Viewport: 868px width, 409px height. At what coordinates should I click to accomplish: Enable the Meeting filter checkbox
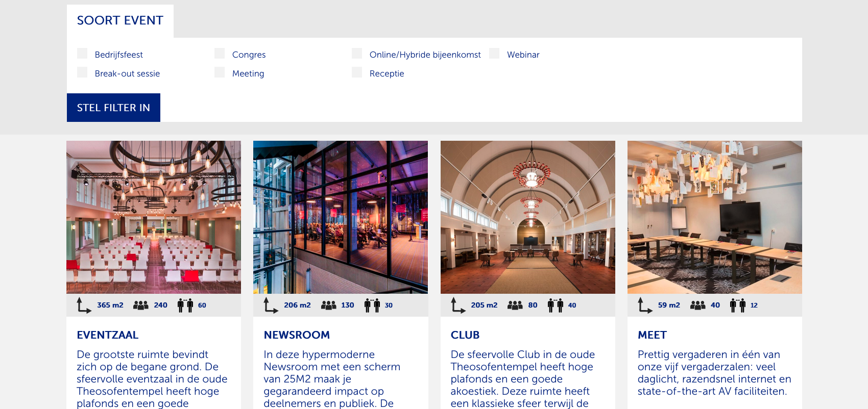pos(220,72)
